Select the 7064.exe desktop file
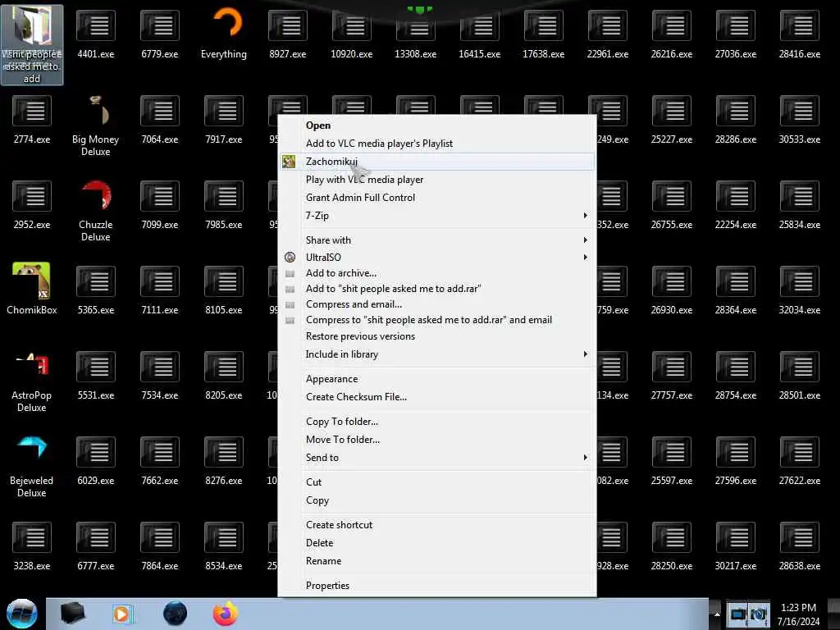 [160, 118]
